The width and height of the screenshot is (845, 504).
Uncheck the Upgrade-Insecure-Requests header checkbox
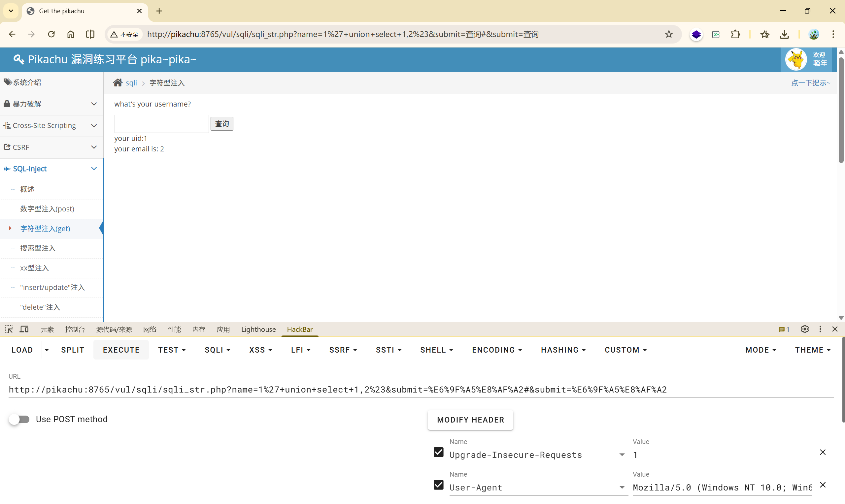(438, 452)
